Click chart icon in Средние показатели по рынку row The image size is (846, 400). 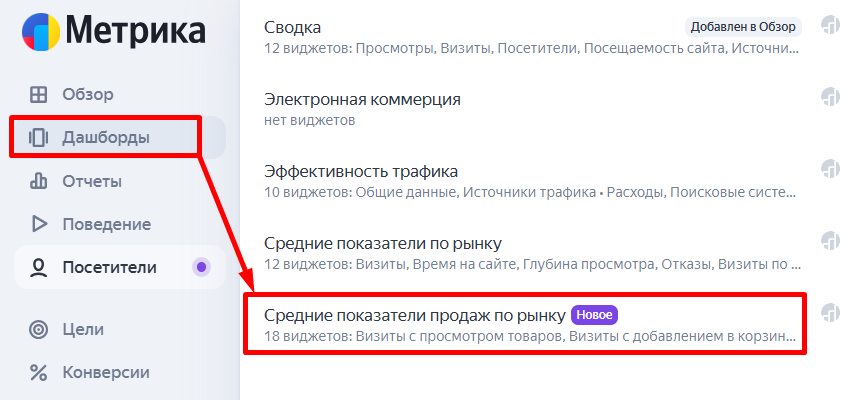tap(829, 241)
